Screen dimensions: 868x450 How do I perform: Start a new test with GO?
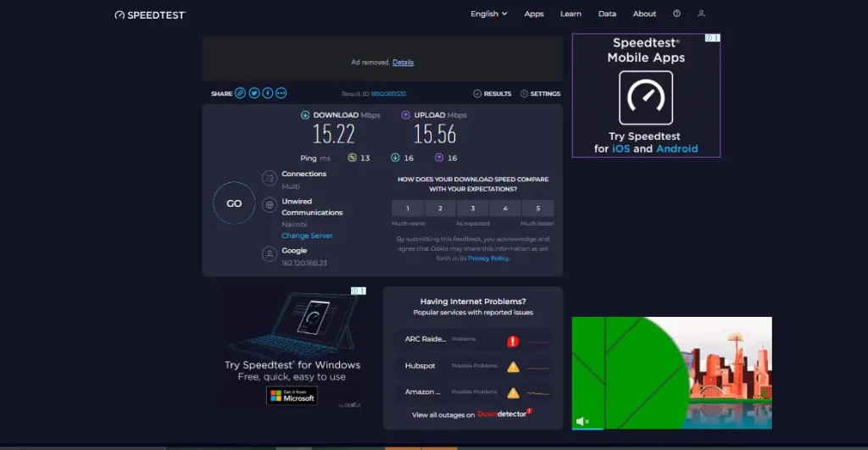click(234, 203)
